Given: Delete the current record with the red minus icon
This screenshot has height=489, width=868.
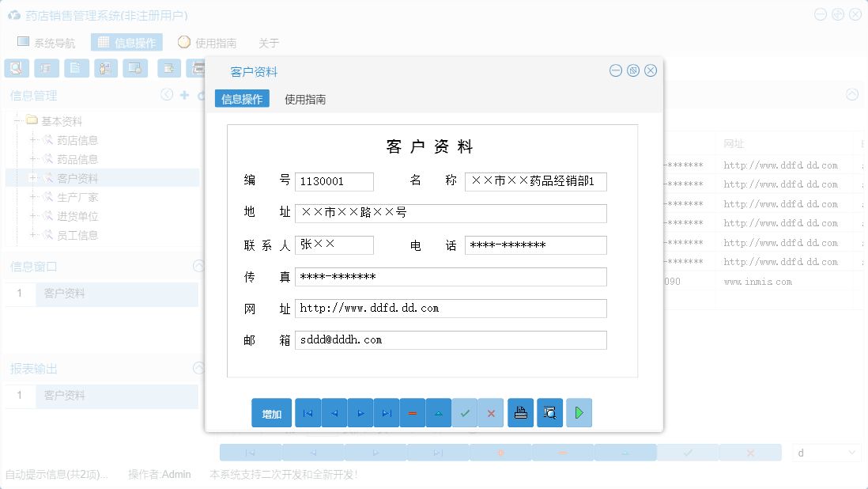Looking at the screenshot, I should (413, 412).
